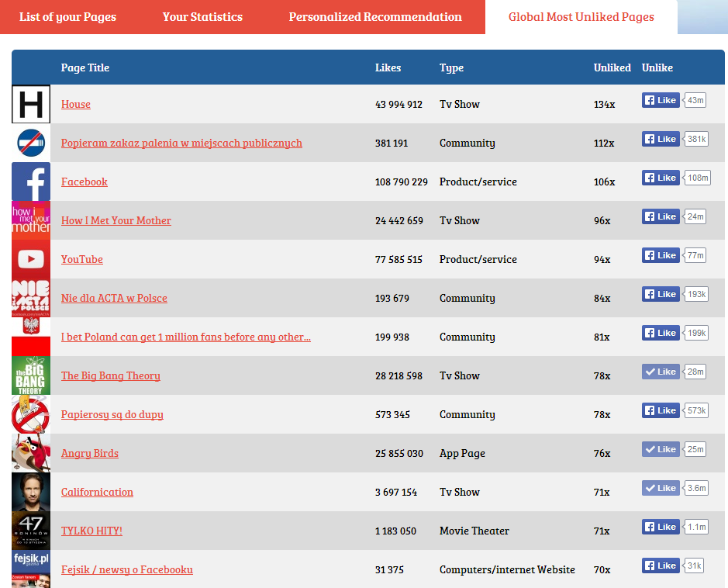Click the Californication thumbnail
728x588 pixels.
click(x=31, y=492)
